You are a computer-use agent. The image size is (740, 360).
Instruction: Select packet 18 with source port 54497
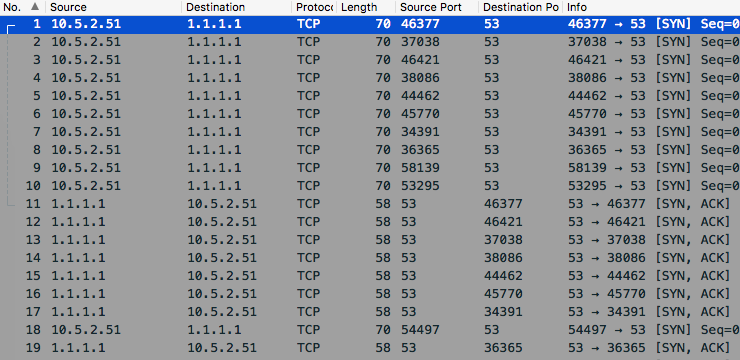370,329
